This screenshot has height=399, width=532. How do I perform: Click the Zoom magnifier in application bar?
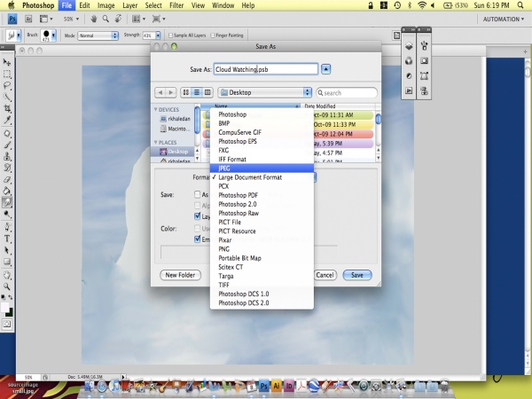106,19
